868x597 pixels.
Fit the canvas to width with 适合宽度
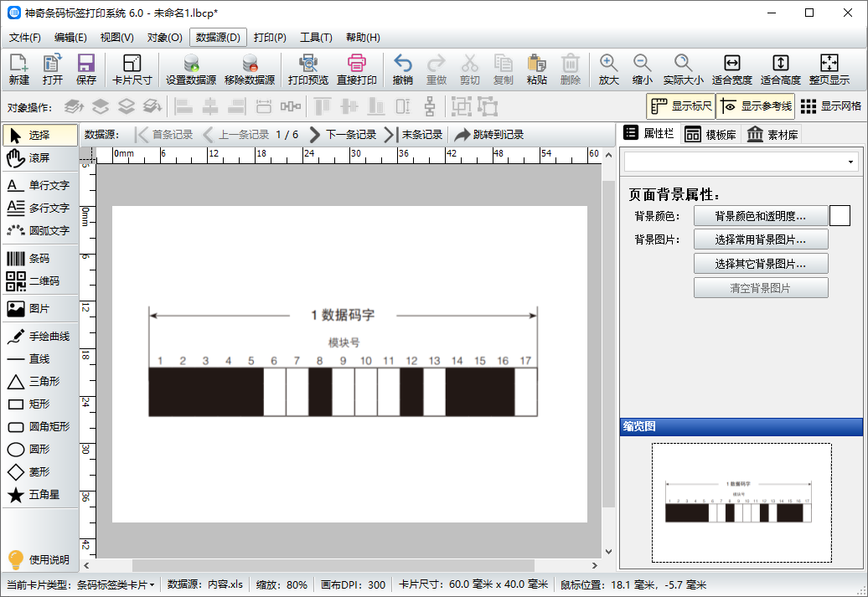pos(731,69)
